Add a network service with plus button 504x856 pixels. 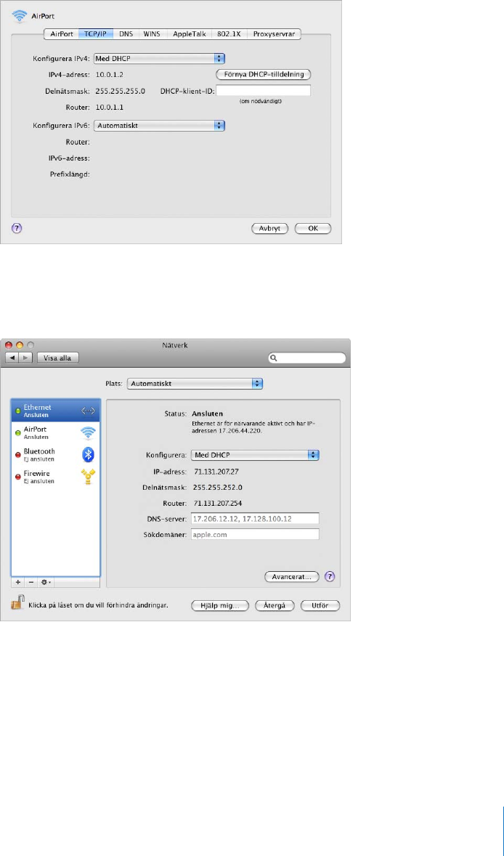[18, 583]
